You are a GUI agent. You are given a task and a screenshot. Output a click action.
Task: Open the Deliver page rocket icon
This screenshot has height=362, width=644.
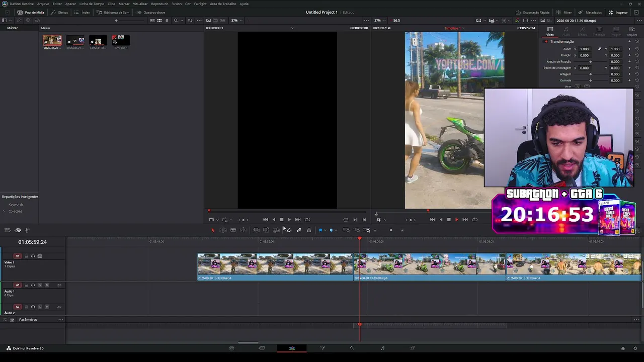pos(413,348)
